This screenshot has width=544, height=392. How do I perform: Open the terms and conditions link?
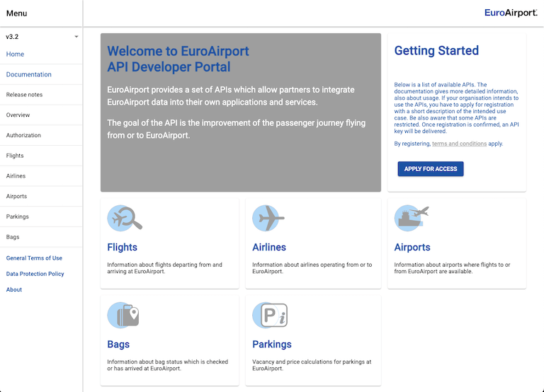click(x=459, y=144)
